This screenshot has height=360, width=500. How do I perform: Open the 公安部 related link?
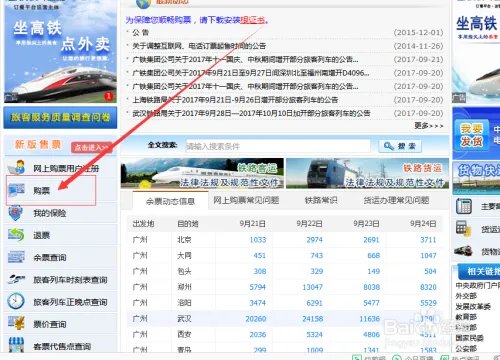click(x=466, y=349)
